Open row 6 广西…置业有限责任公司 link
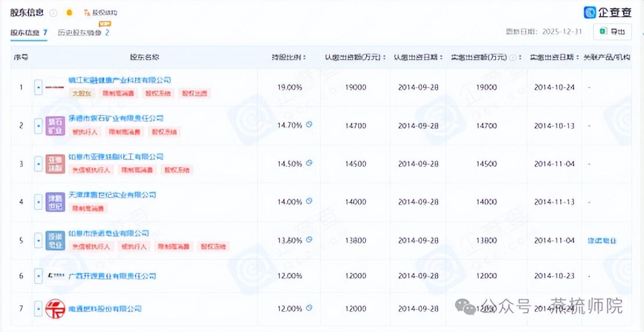Viewport: 644px width, 332px height. (112, 276)
